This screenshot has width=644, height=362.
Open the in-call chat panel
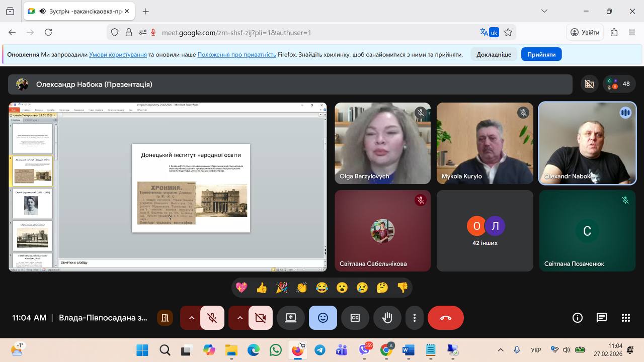pyautogui.click(x=601, y=318)
